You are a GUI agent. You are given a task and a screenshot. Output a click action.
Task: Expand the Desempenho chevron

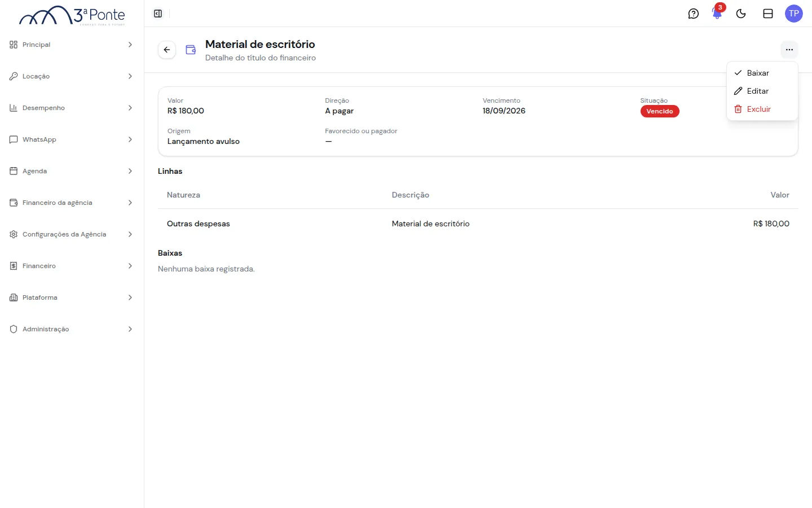click(130, 108)
